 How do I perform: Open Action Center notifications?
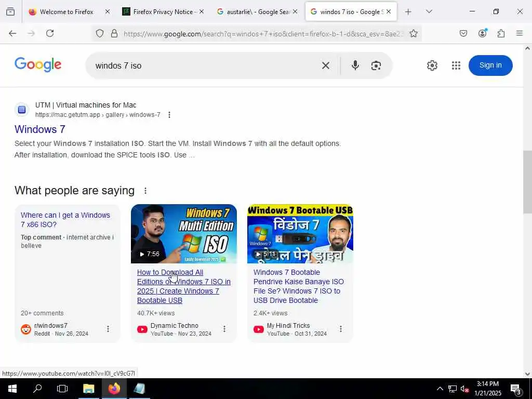pyautogui.click(x=516, y=389)
